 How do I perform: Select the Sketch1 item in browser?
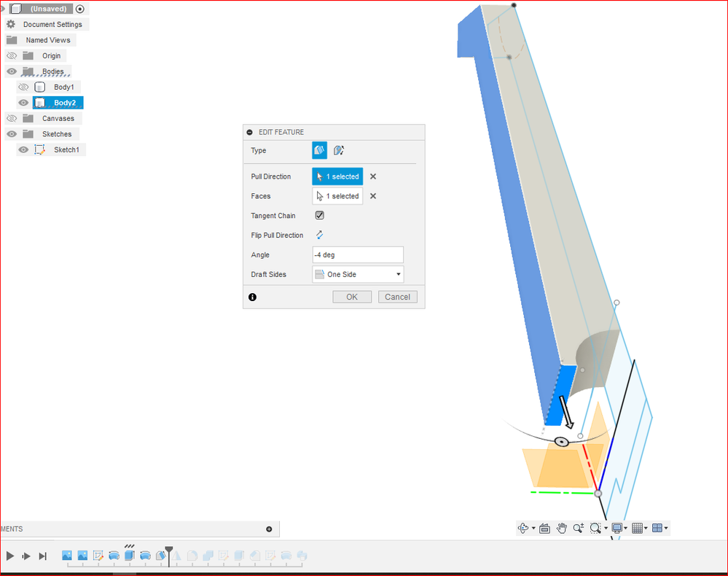click(66, 149)
